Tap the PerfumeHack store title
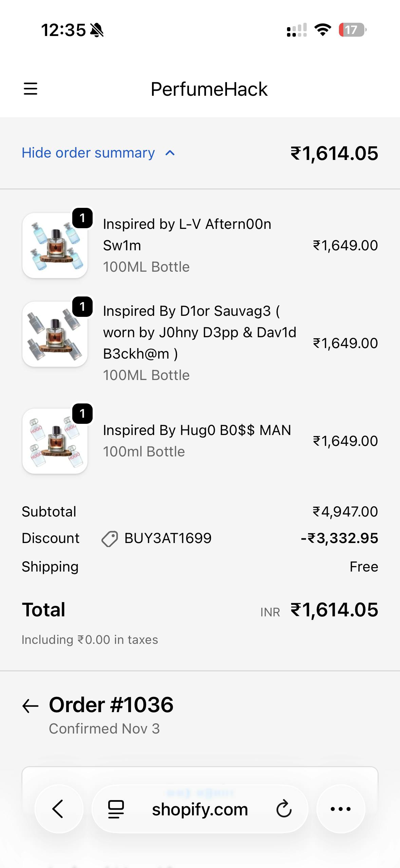The width and height of the screenshot is (400, 868). tap(209, 89)
